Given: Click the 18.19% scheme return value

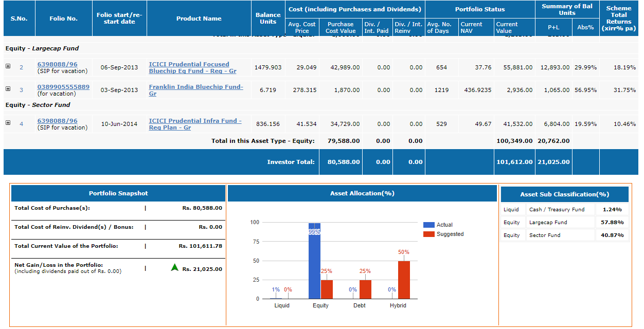Looking at the screenshot, I should tap(624, 67).
